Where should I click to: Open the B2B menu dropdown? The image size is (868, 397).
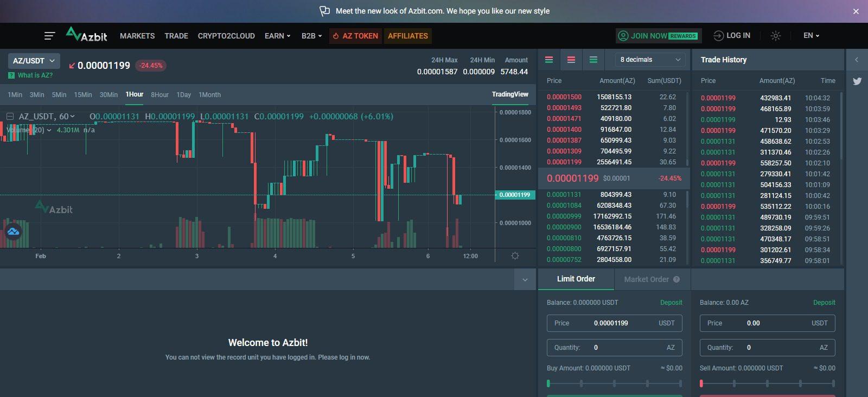coord(311,36)
